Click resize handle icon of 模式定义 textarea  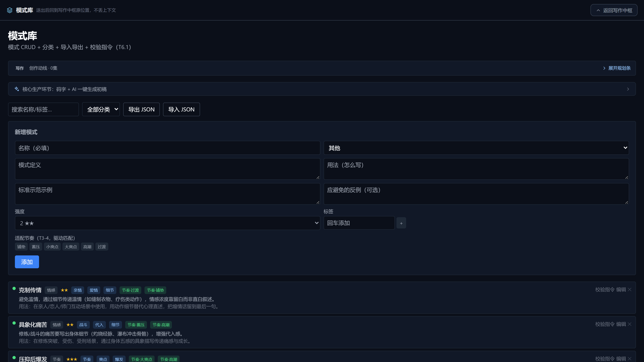pyautogui.click(x=318, y=177)
